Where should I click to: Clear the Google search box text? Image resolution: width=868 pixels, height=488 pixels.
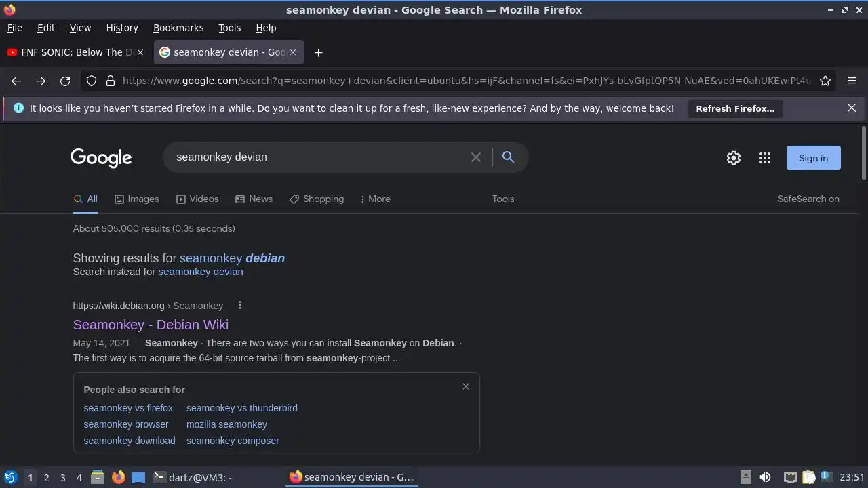(476, 157)
